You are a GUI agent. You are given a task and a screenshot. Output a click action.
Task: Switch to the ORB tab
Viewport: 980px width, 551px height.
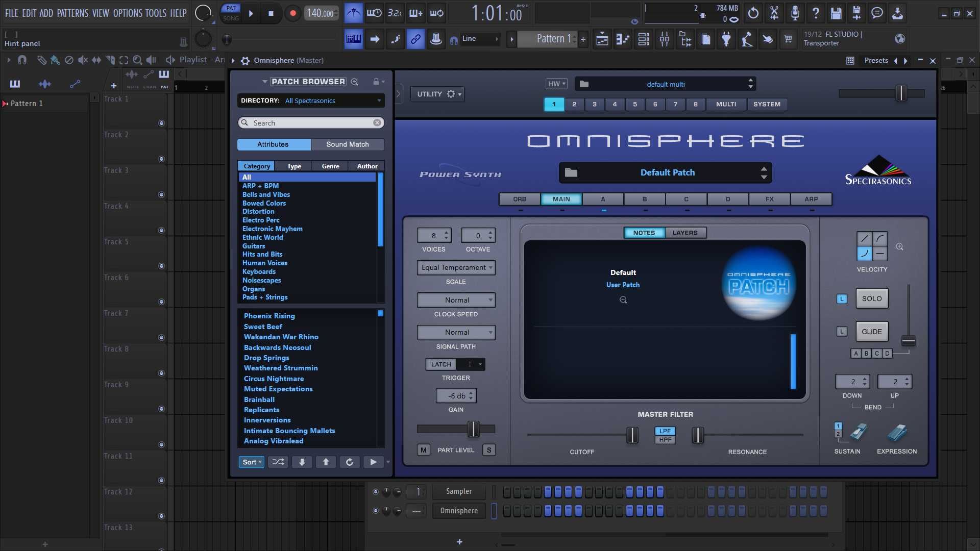(x=520, y=199)
